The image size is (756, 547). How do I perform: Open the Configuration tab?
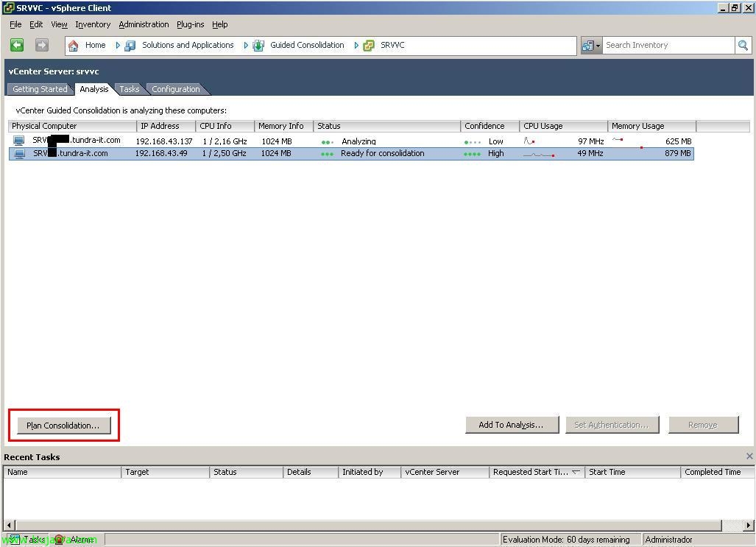point(175,89)
